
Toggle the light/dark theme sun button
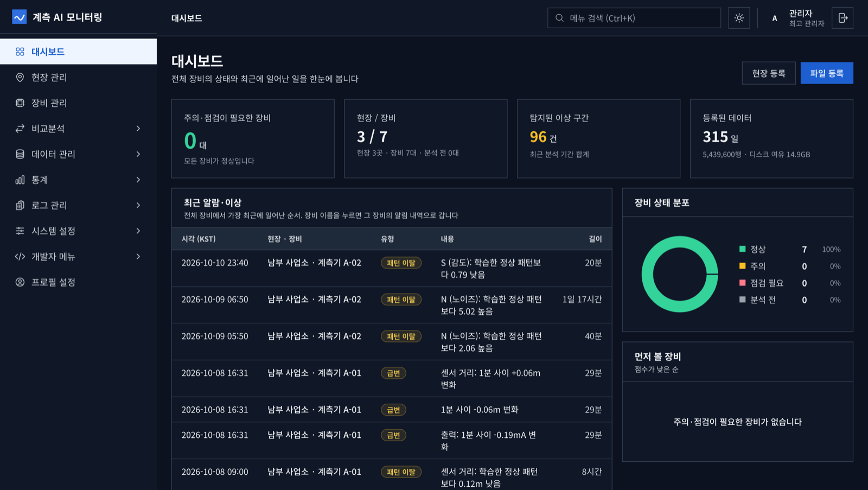click(x=739, y=18)
